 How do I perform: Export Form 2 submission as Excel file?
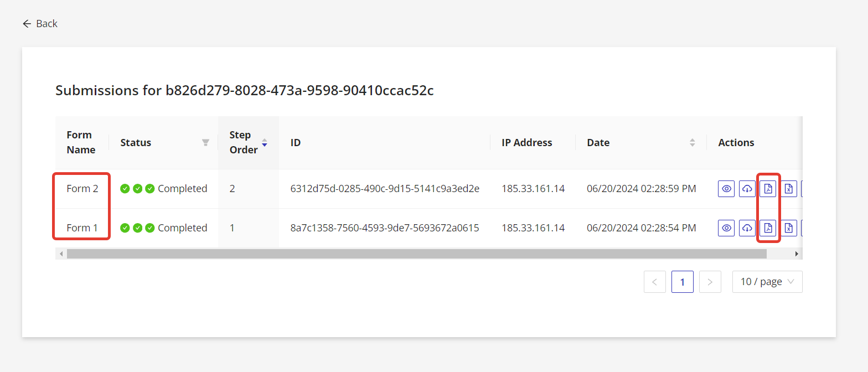(789, 189)
